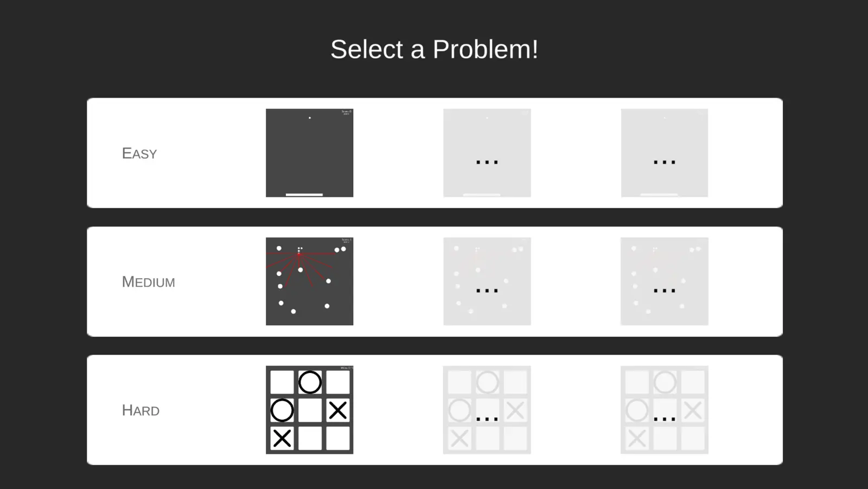Click the bottom-left X in the Hard board
The height and width of the screenshot is (489, 868).
tap(282, 438)
